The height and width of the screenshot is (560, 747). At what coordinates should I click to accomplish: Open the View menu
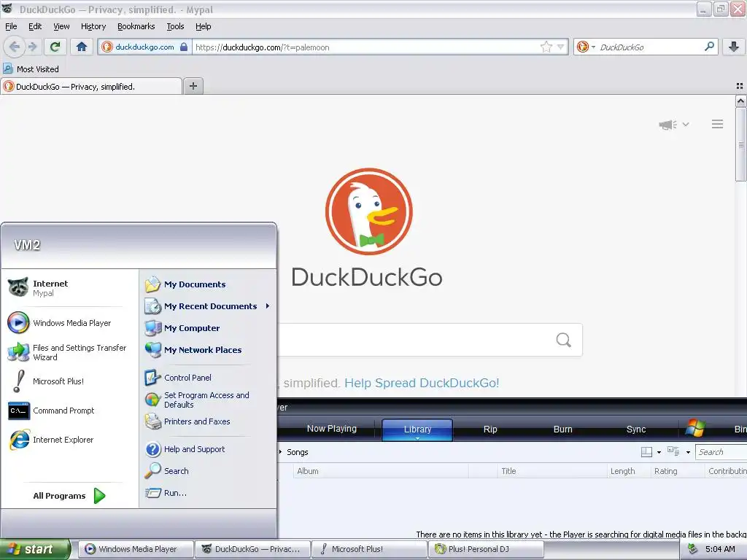click(61, 26)
